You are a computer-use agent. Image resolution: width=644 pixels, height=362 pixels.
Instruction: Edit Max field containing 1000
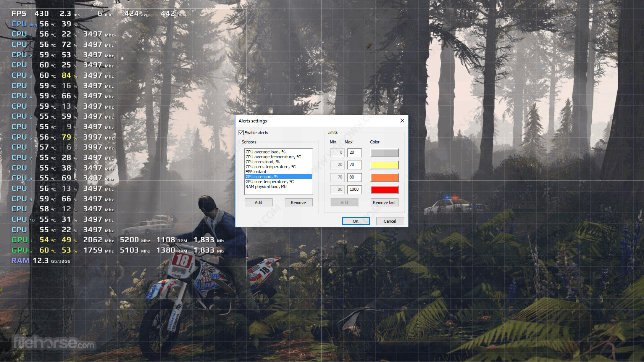pos(354,190)
